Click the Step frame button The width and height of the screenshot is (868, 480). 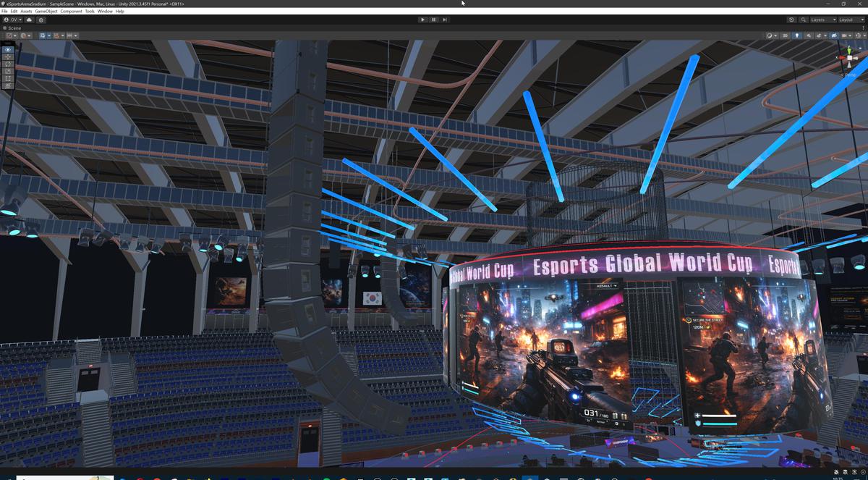(445, 20)
